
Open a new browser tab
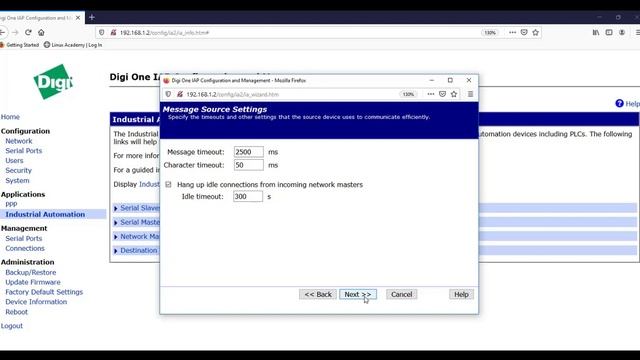click(92, 17)
